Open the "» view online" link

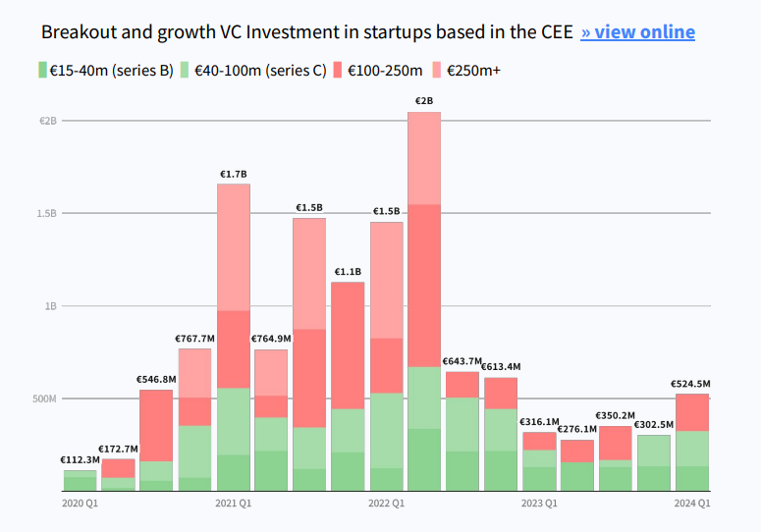pos(637,32)
